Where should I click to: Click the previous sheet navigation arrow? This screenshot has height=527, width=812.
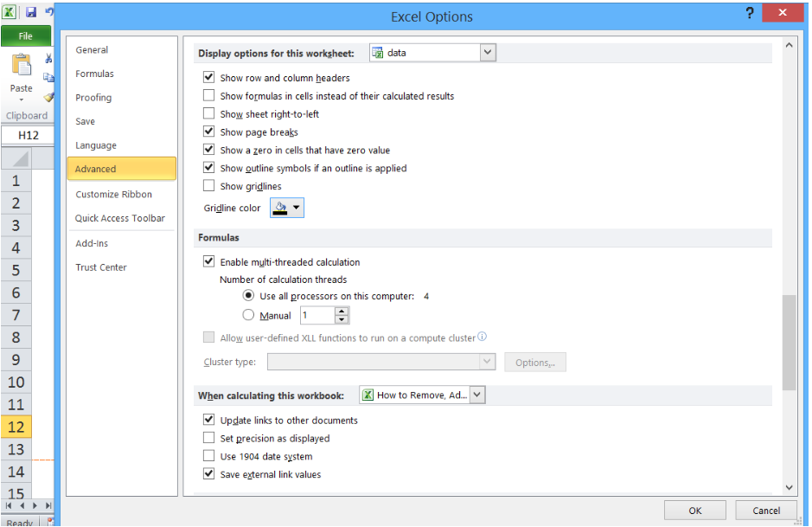22,505
